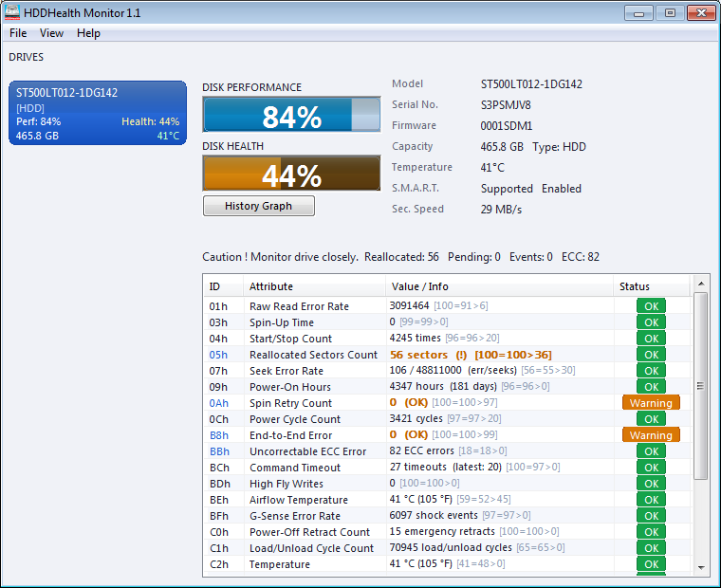Screen dimensions: 721x588
Task: Open the Help menu
Action: pyautogui.click(x=88, y=33)
